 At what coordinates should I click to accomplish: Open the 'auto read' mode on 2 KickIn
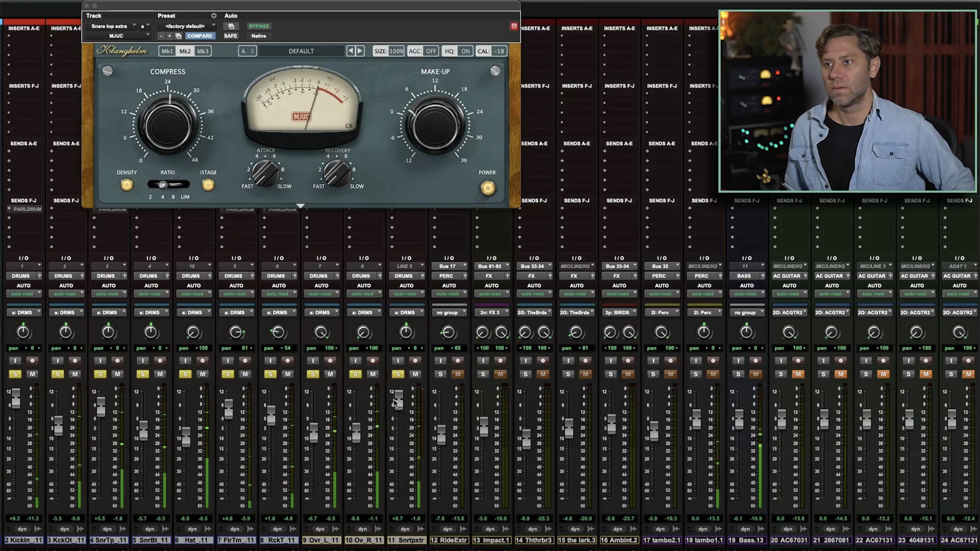pyautogui.click(x=23, y=294)
